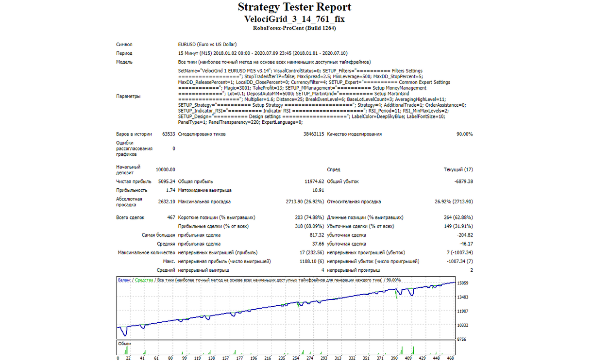Viewport: 593px width, 364px height.
Task: Select consecutive wins '17 (232.56)'
Action: pyautogui.click(x=312, y=252)
